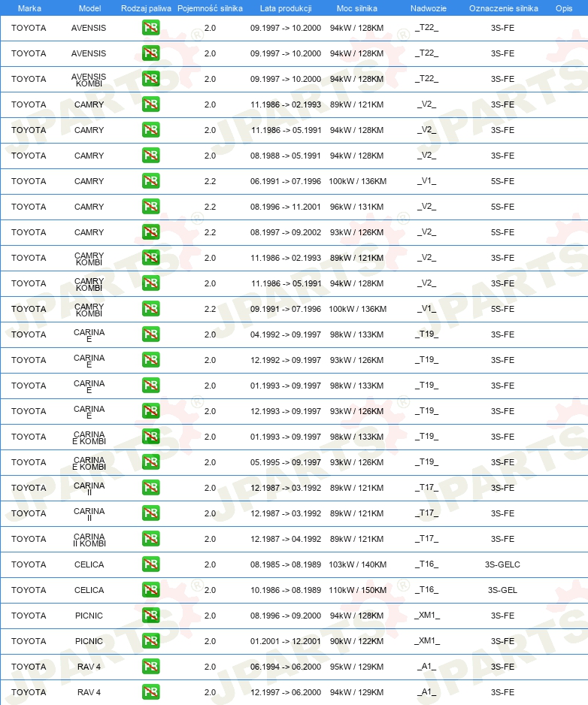
Task: Click fuel icon in CAMRY 08.1988 -> 05.1991 row
Action: 150,156
